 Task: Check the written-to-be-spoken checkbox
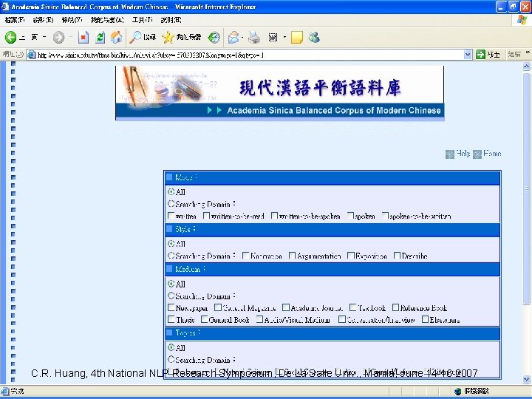[274, 216]
